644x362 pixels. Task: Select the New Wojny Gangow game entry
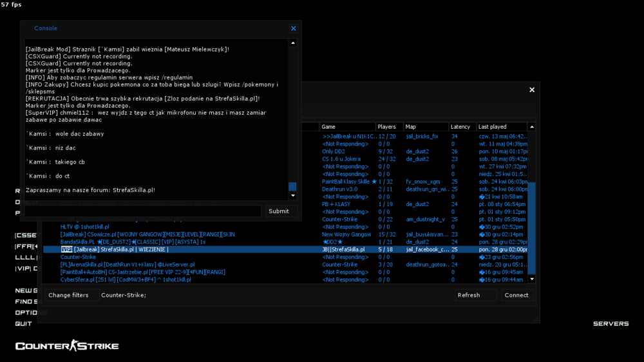[x=346, y=234]
